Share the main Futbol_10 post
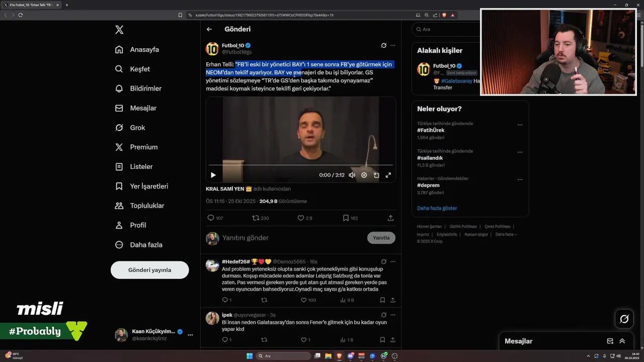The width and height of the screenshot is (644, 362). click(390, 218)
